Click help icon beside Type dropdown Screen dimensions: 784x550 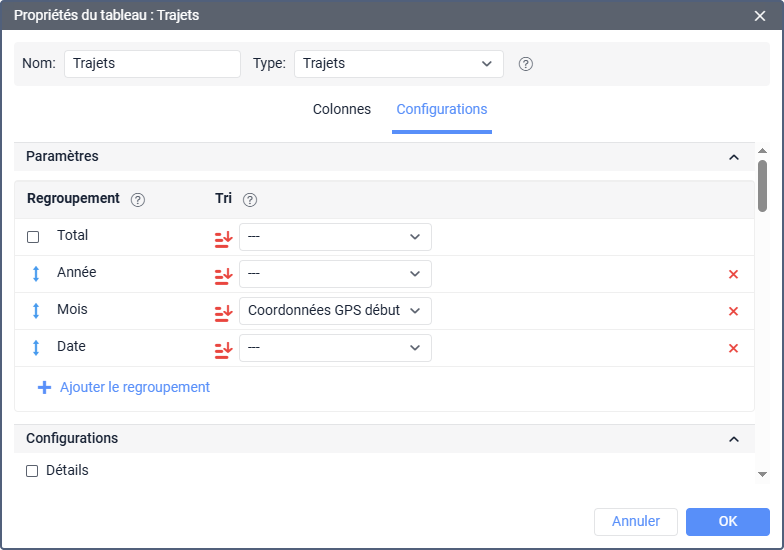click(x=526, y=64)
